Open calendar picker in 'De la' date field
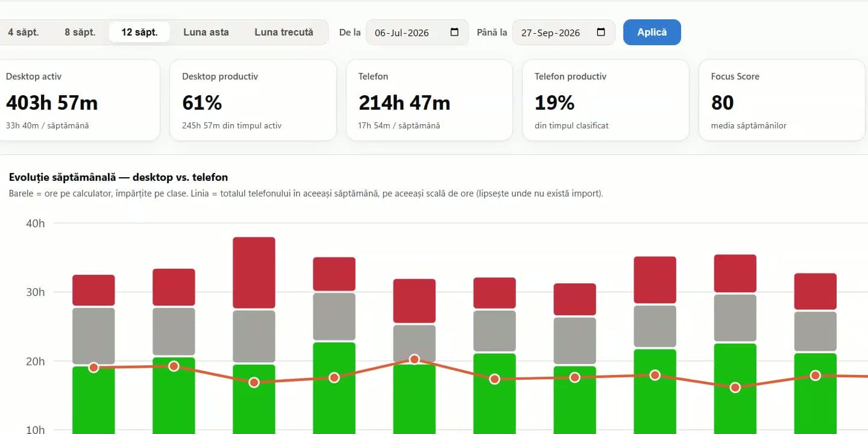This screenshot has width=868, height=434. point(454,33)
